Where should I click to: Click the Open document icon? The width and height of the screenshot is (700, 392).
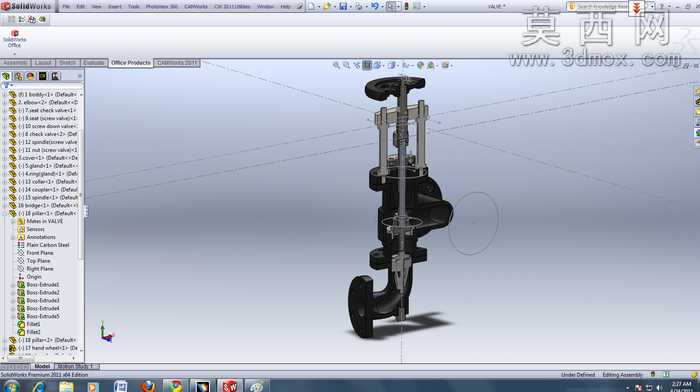pos(328,6)
